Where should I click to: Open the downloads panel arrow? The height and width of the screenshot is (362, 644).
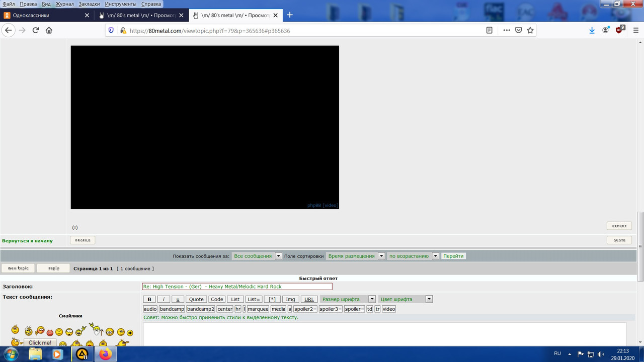click(x=592, y=30)
